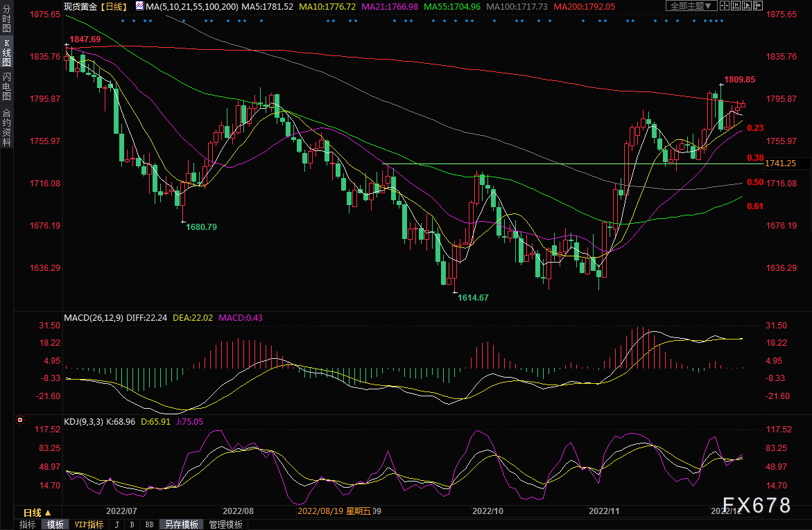The image size is (812, 530).
Task: Select the BB template tab
Action: click(x=149, y=524)
